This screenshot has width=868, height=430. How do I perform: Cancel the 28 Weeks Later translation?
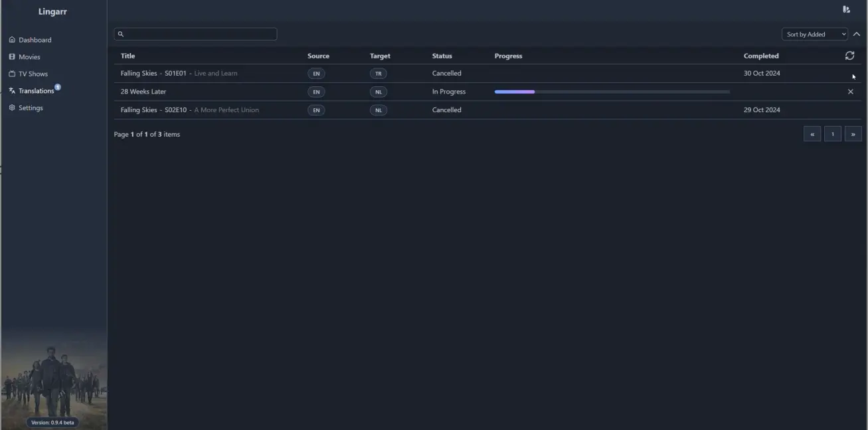(x=850, y=91)
